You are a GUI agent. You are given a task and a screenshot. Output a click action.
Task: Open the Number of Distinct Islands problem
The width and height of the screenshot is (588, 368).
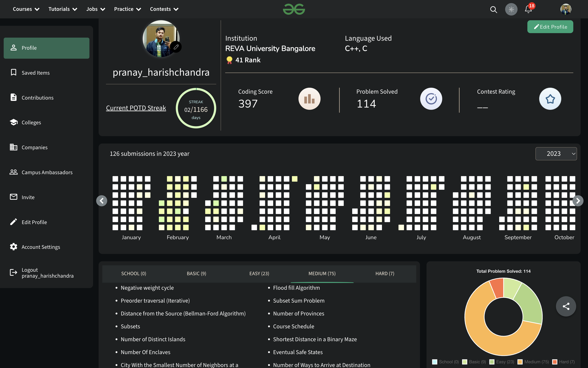coord(153,339)
